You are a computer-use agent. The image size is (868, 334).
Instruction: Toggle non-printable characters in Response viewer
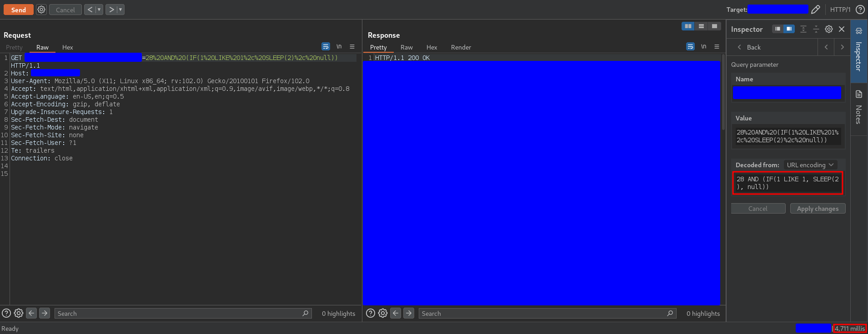click(x=703, y=46)
